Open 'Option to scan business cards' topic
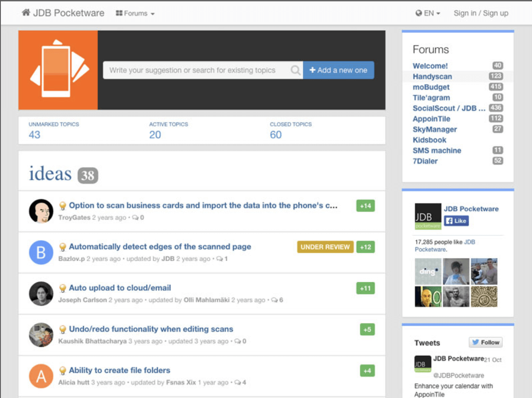This screenshot has height=398, width=532. 203,206
